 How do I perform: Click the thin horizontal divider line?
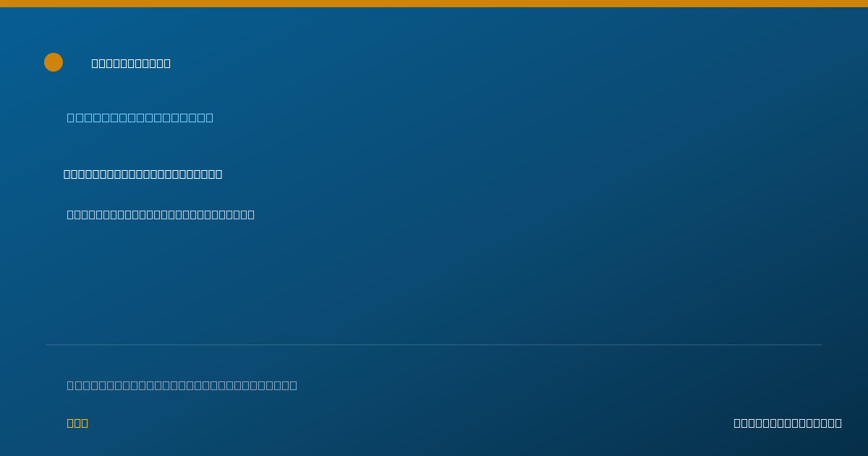click(434, 345)
